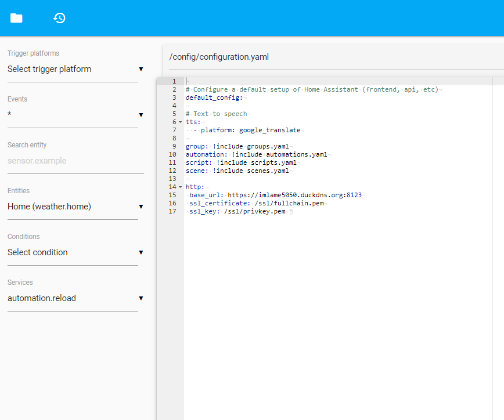Open the Select trigger platform dropdown
Screen dimensions: 504x420
tap(75, 69)
